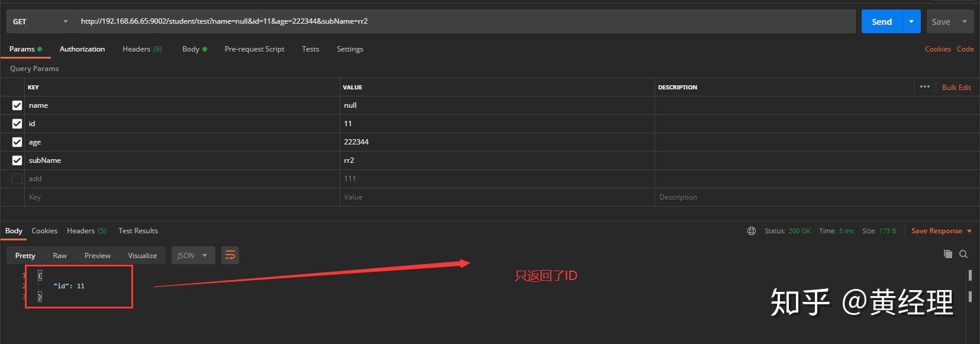Click Bulk Edit link
980x344 pixels.
956,87
